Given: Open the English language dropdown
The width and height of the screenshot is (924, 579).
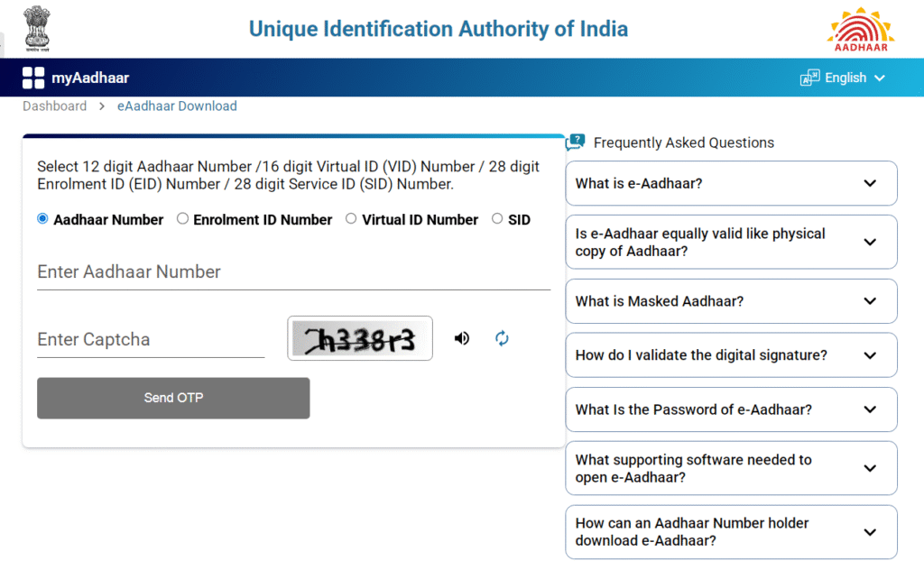Looking at the screenshot, I should [x=848, y=78].
